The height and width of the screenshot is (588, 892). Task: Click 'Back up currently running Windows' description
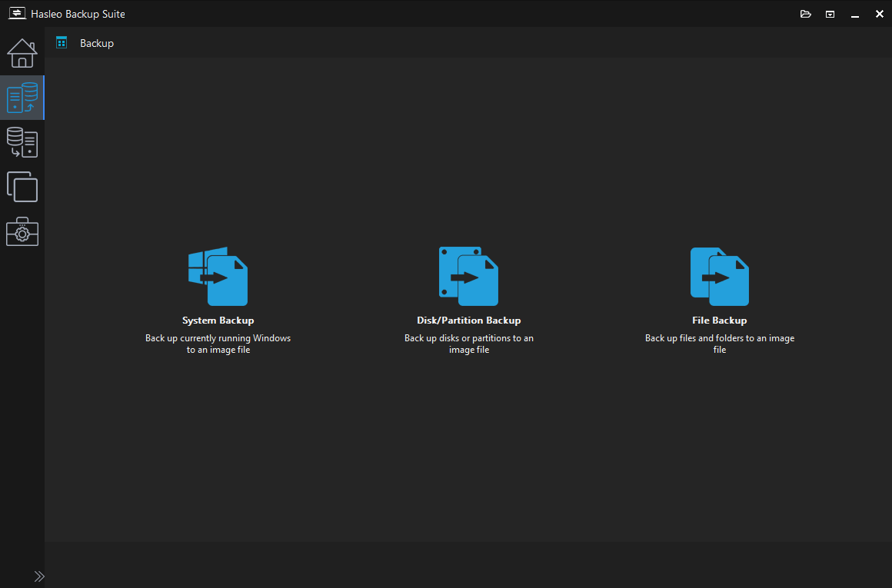coord(218,344)
